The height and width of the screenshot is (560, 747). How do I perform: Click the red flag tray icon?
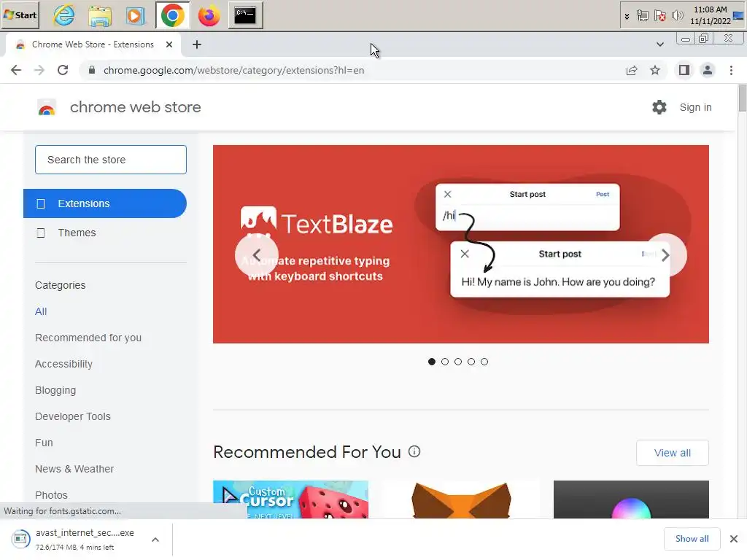click(659, 16)
